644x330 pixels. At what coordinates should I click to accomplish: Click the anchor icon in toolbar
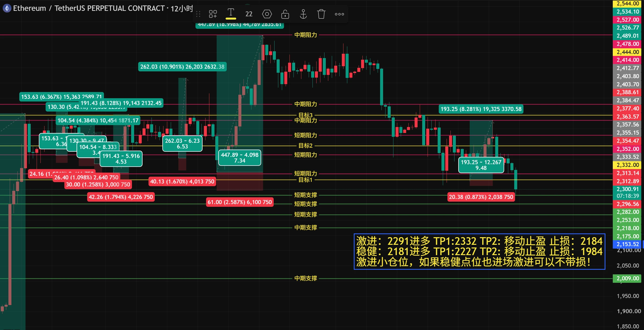click(303, 14)
